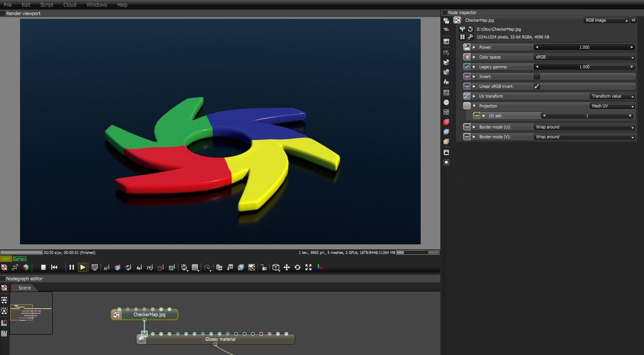Image resolution: width=644 pixels, height=355 pixels.
Task: Collapse the Projection section
Action: pyautogui.click(x=474, y=106)
